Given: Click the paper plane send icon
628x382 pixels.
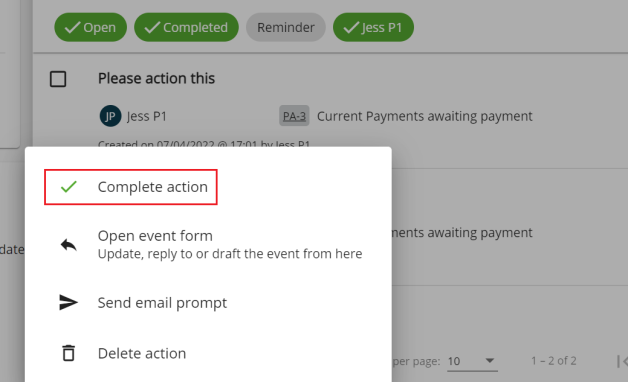Looking at the screenshot, I should click(x=68, y=302).
